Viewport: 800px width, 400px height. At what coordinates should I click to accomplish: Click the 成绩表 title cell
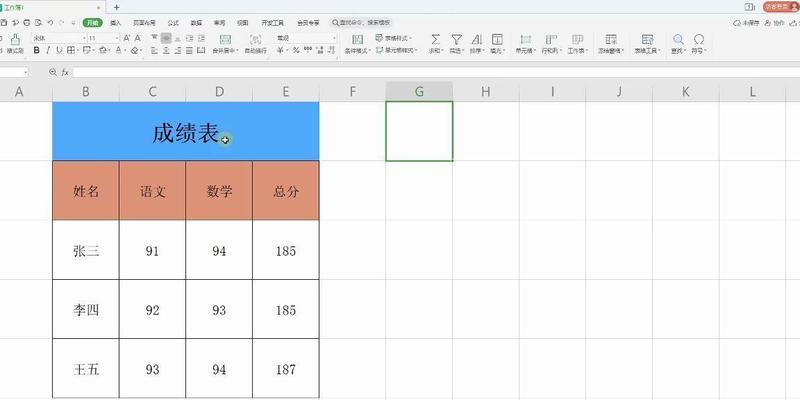(186, 131)
